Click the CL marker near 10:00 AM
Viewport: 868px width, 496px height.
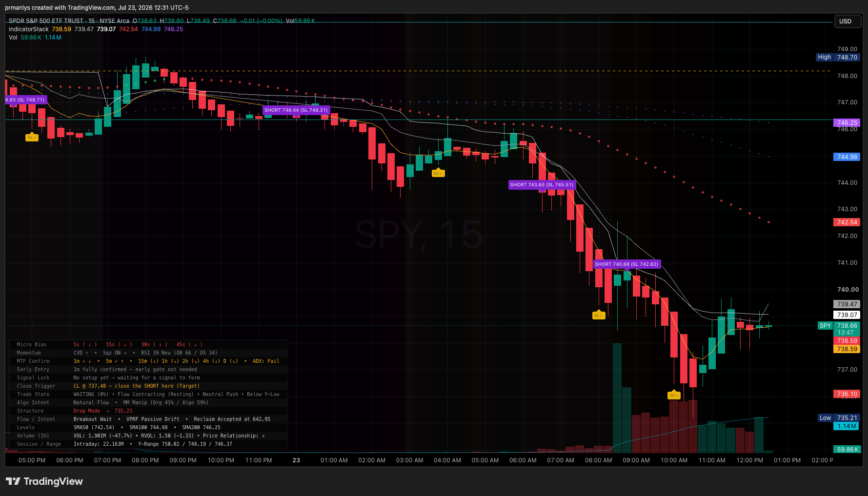tap(674, 395)
